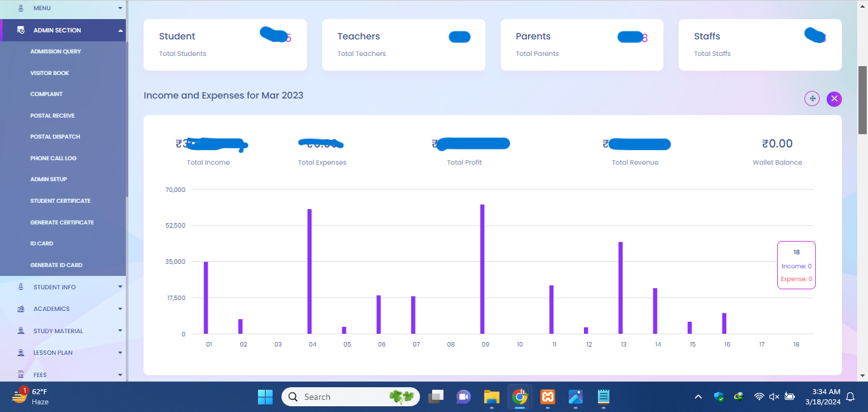Open the Admission Query page
This screenshot has height=412, width=868.
pos(56,52)
